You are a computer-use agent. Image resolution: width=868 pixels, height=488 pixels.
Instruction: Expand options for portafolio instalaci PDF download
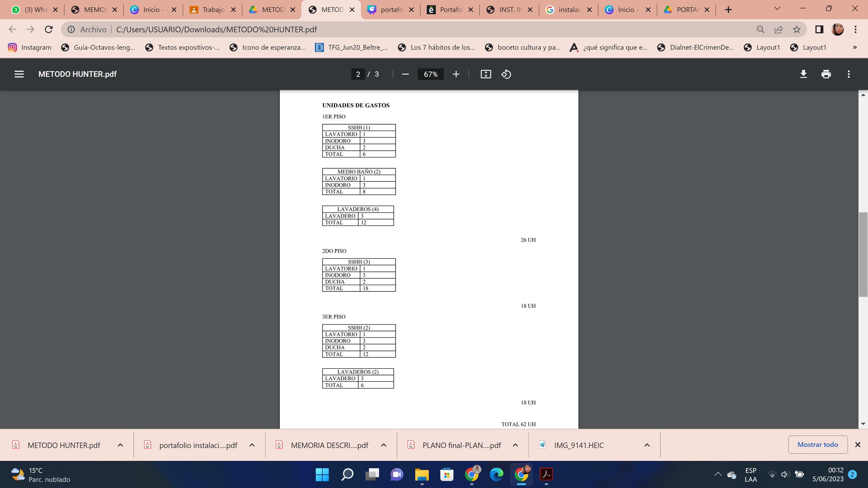click(x=252, y=445)
